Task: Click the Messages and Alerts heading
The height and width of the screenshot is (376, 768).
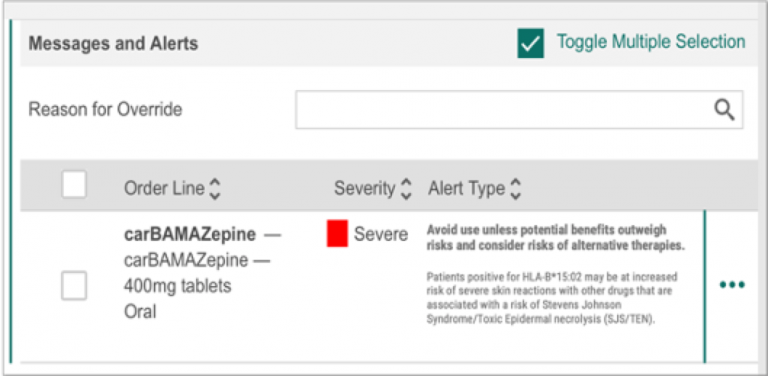Action: pos(114,44)
